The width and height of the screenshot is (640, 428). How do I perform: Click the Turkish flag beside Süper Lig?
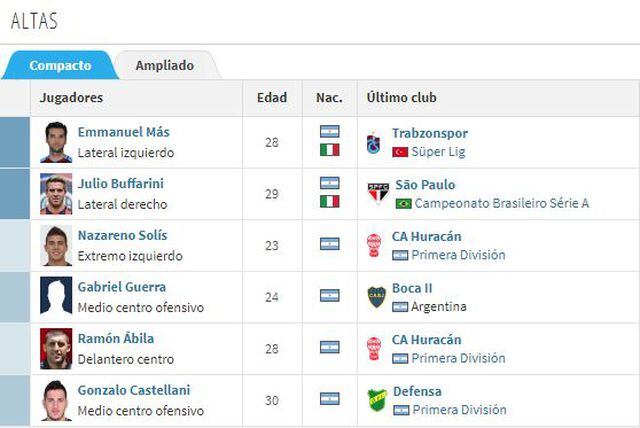click(x=400, y=152)
